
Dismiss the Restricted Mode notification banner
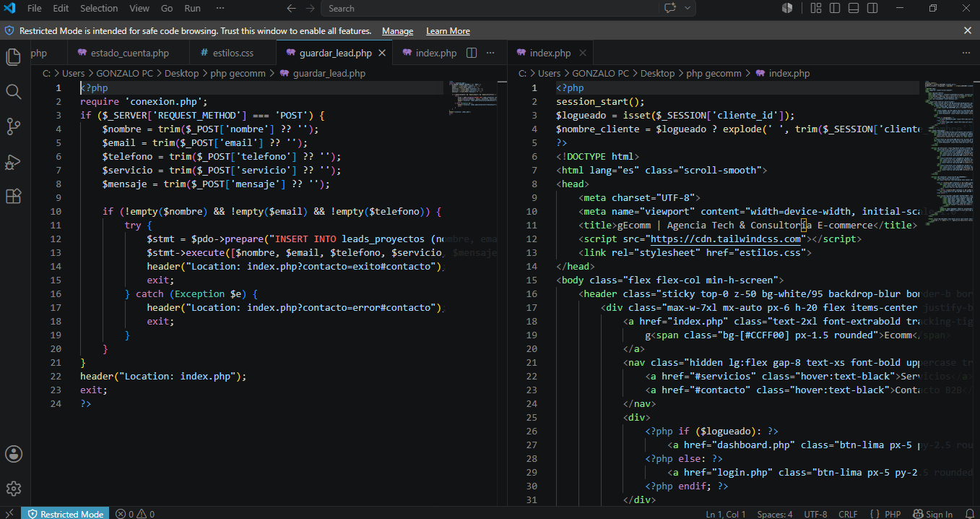pos(968,30)
